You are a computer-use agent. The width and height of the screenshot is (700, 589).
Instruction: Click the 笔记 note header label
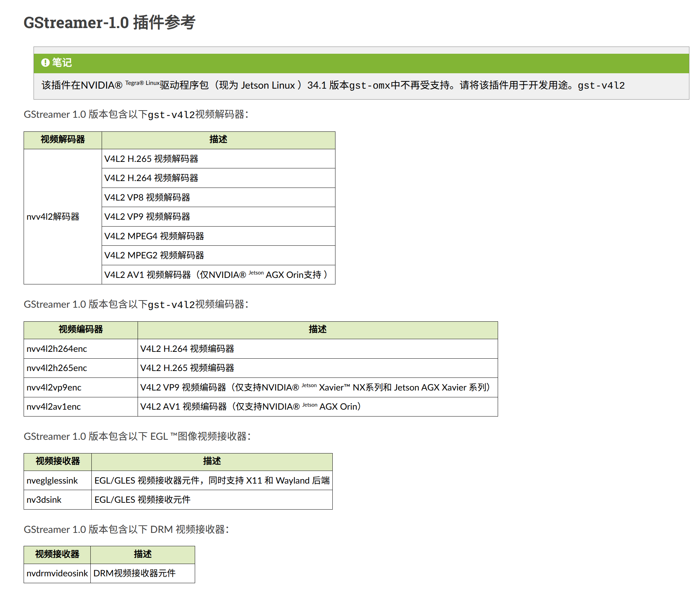pos(62,63)
